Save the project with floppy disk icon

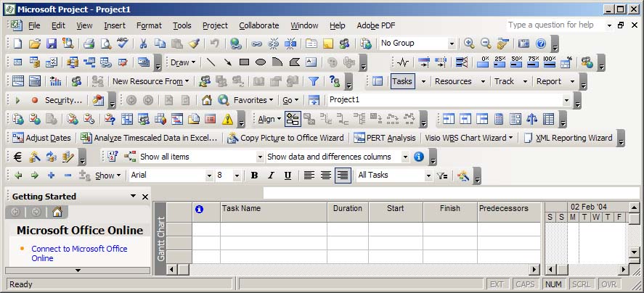click(52, 43)
